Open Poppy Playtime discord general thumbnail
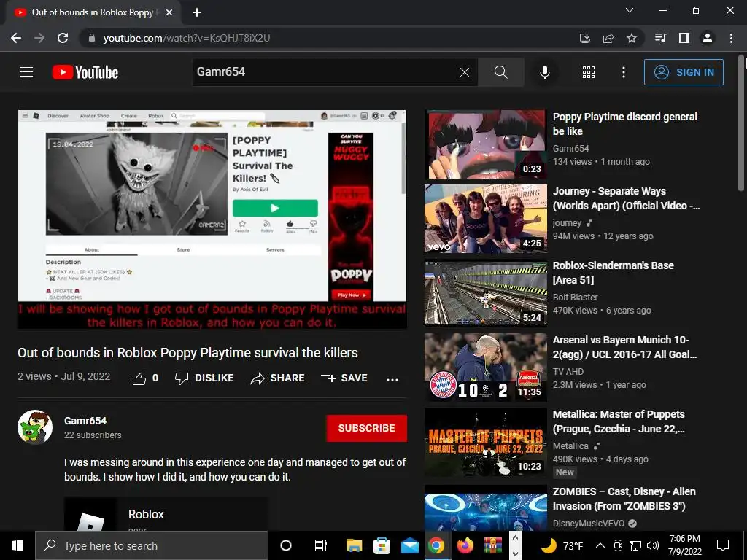 pyautogui.click(x=485, y=144)
